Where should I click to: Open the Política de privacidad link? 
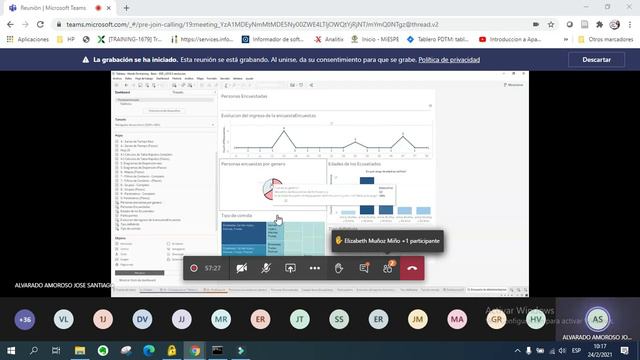[449, 60]
